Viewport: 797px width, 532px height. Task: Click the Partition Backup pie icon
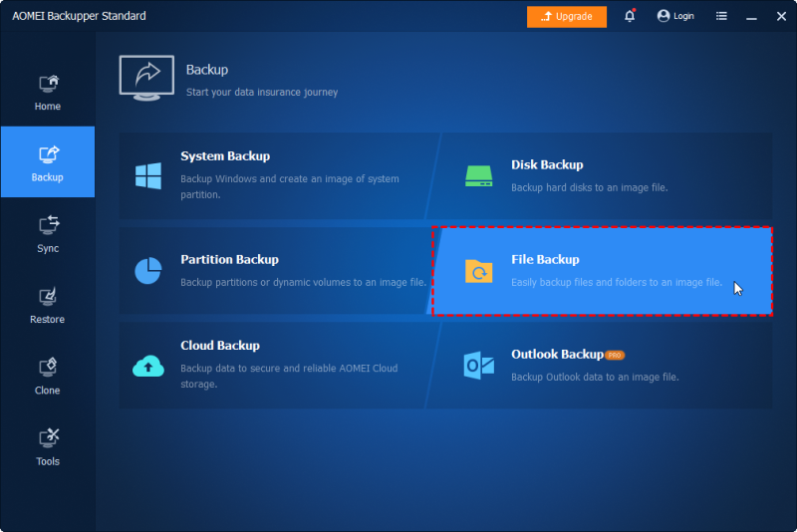pyautogui.click(x=148, y=270)
